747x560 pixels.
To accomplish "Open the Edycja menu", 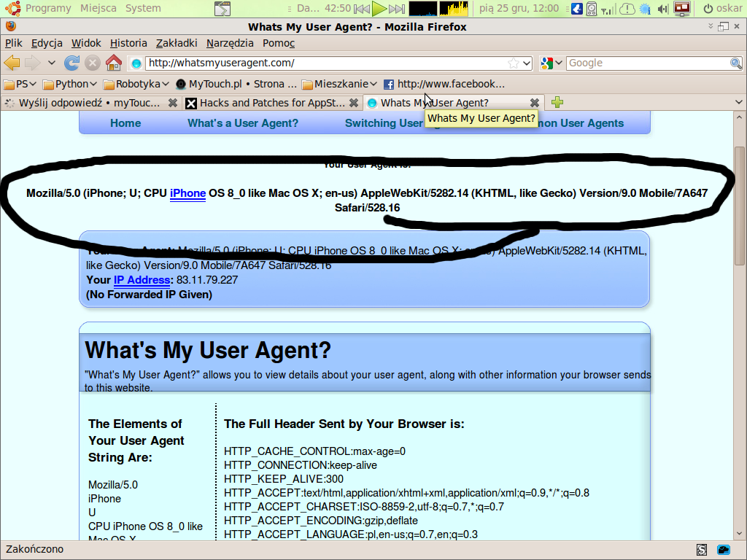I will [47, 43].
